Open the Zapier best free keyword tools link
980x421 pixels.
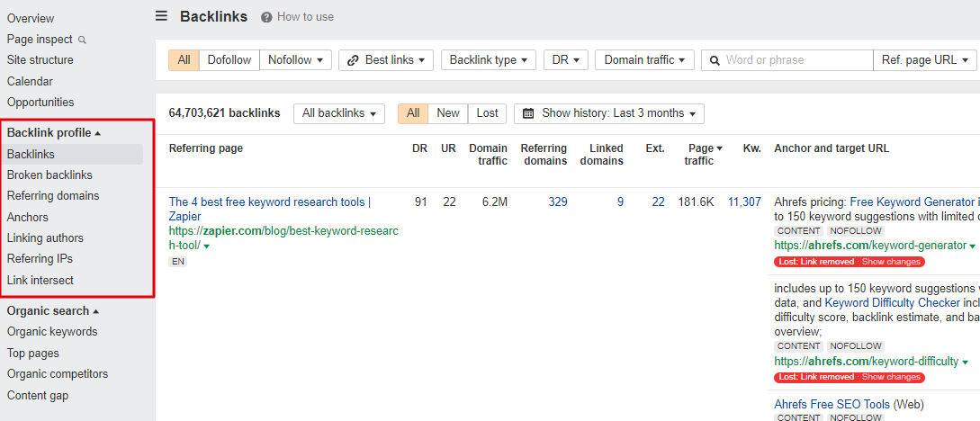click(x=270, y=210)
